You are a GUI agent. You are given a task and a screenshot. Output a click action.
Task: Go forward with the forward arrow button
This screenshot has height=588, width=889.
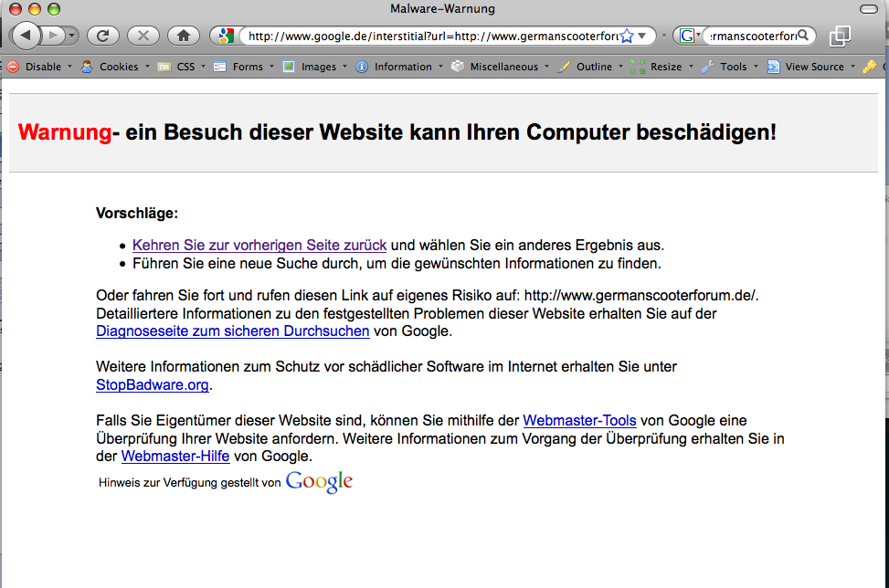pyautogui.click(x=53, y=36)
